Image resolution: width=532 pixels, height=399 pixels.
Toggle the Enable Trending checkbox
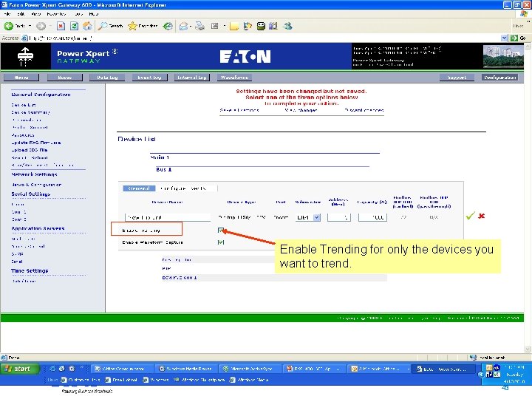(220, 231)
